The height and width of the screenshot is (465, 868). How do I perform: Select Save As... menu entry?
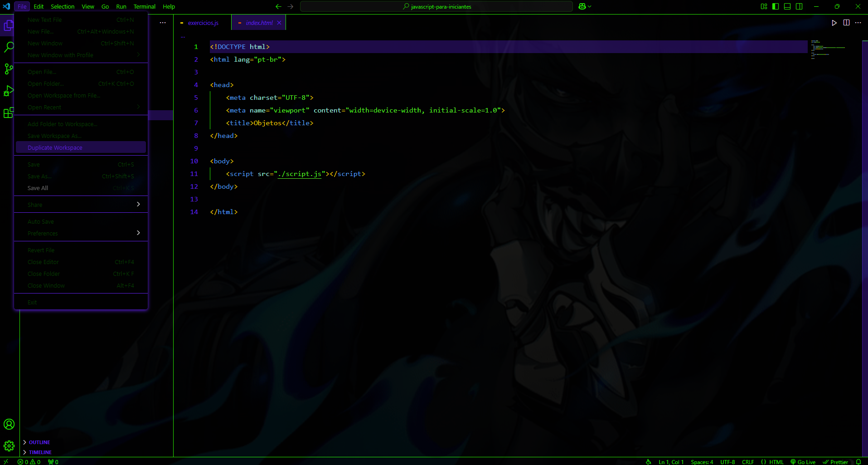[81, 176]
